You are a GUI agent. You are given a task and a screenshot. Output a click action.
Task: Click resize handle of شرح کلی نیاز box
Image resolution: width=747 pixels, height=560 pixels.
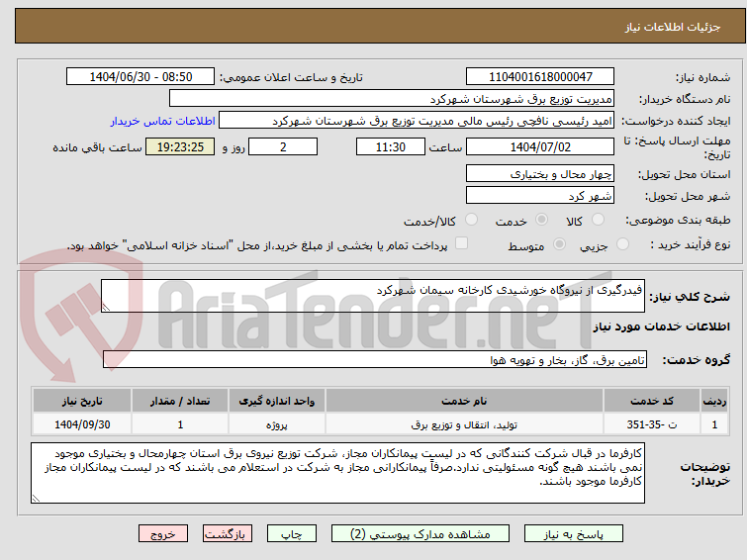(106, 308)
